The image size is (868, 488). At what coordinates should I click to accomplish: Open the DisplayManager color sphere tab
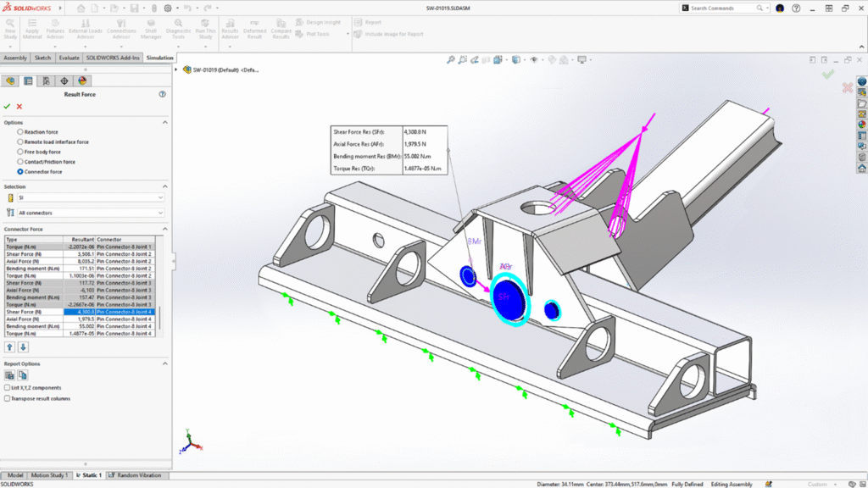[82, 80]
